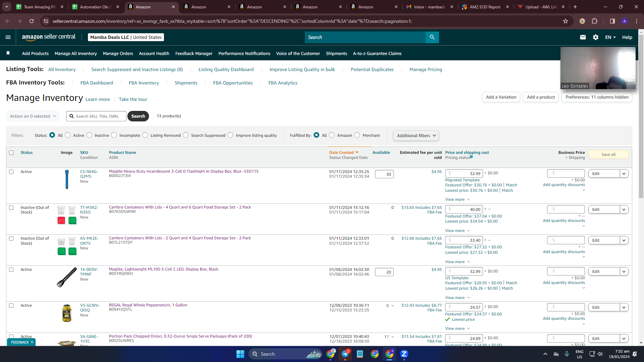Click the Save all button

pos(608,155)
